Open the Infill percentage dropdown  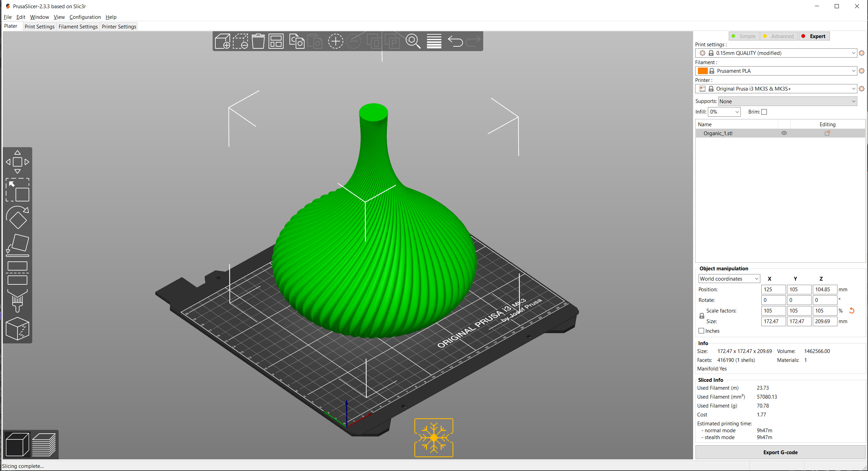[x=724, y=111]
